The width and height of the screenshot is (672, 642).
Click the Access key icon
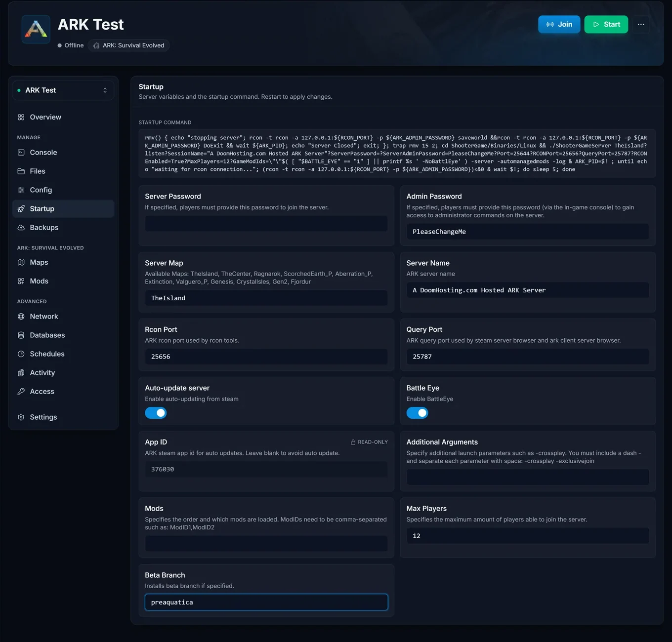tap(21, 392)
